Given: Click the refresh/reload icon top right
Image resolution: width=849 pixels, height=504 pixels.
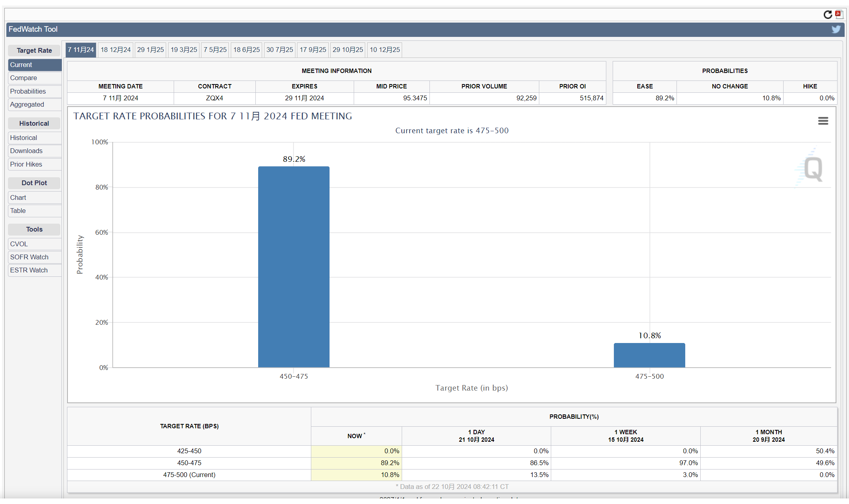Looking at the screenshot, I should pos(828,13).
